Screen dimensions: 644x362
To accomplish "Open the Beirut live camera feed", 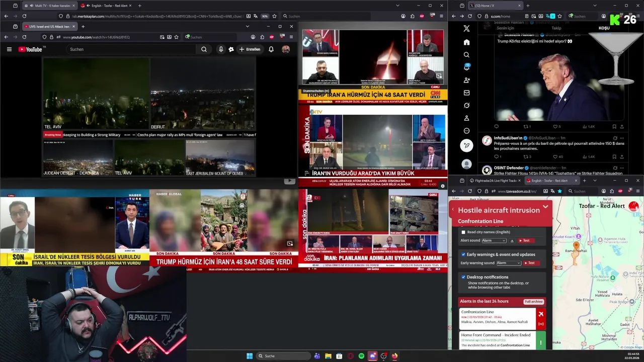I will pyautogui.click(x=203, y=93).
